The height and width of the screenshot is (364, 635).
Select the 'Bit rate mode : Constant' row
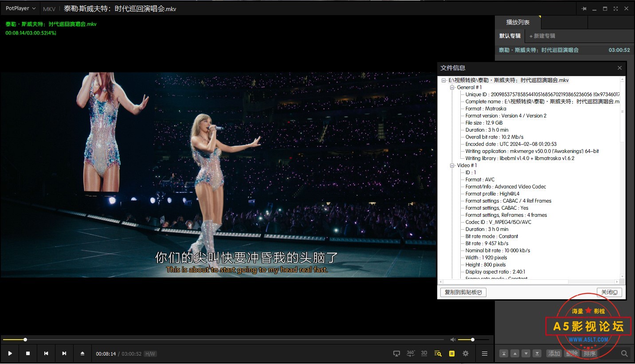(x=492, y=236)
